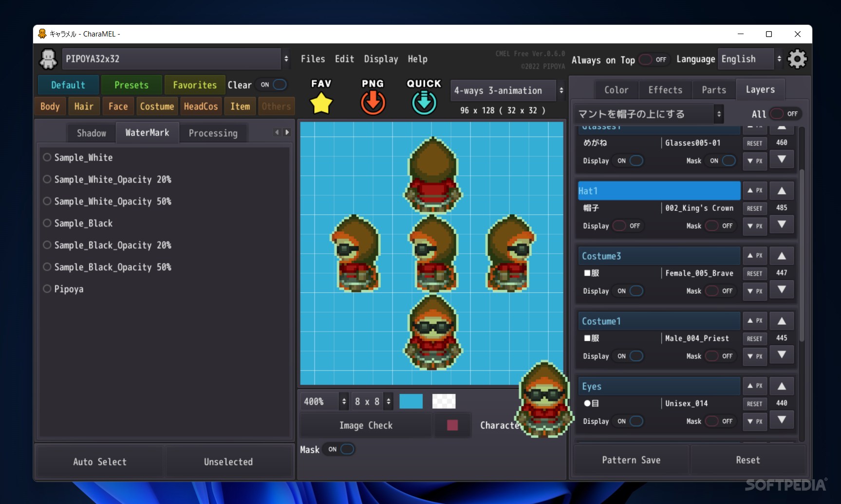Click the character avatar icon beside PIPOYA32x32
This screenshot has height=504, width=841.
(48, 59)
